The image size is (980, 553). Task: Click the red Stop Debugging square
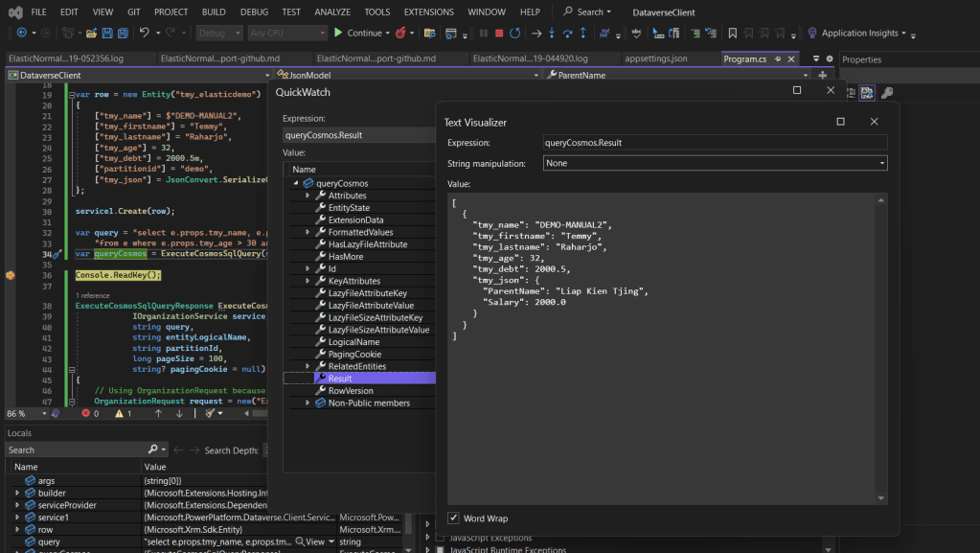pos(499,34)
